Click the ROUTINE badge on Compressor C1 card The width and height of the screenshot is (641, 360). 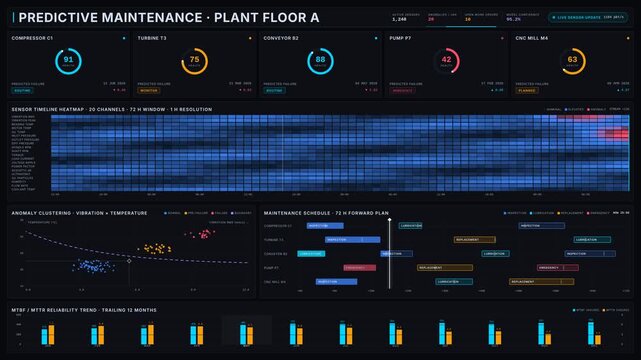click(x=22, y=90)
